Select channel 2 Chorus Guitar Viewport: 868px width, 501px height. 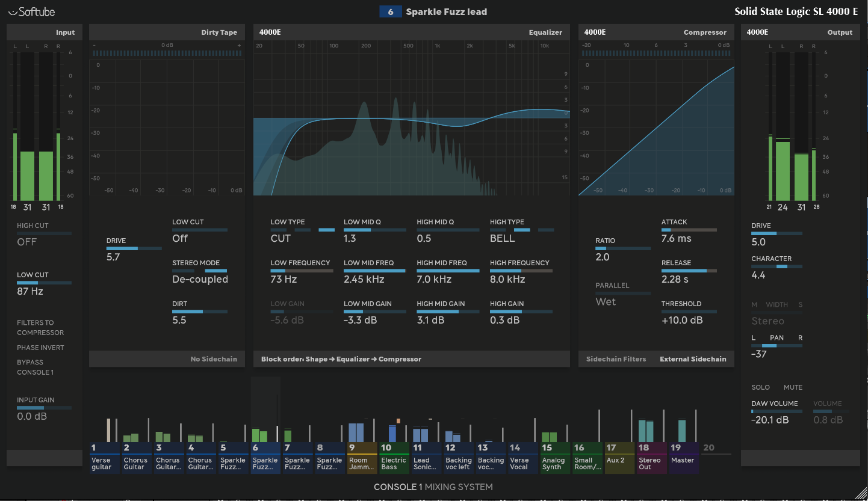pos(137,458)
